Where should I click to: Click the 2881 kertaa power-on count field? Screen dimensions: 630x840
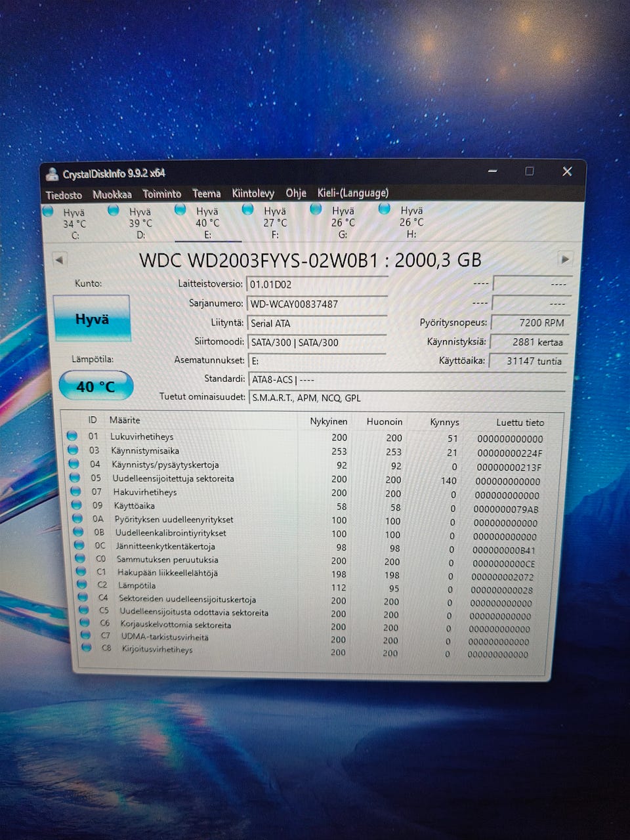[530, 341]
